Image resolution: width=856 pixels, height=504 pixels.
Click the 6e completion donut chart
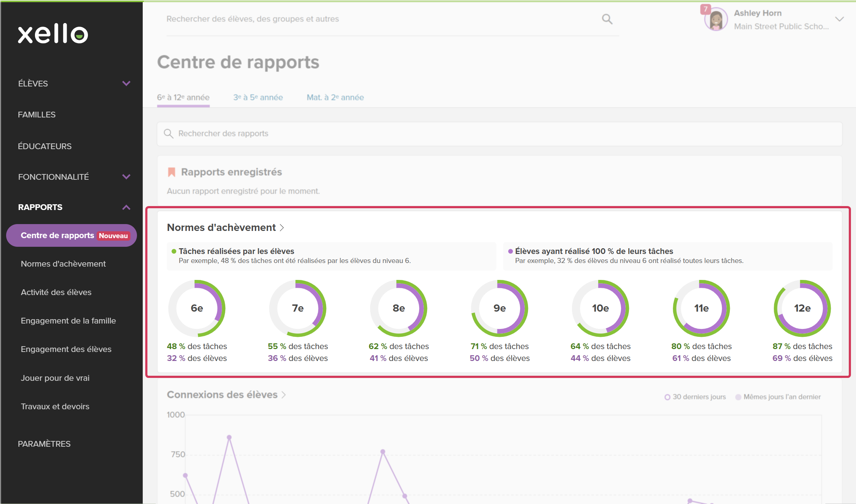click(x=197, y=308)
